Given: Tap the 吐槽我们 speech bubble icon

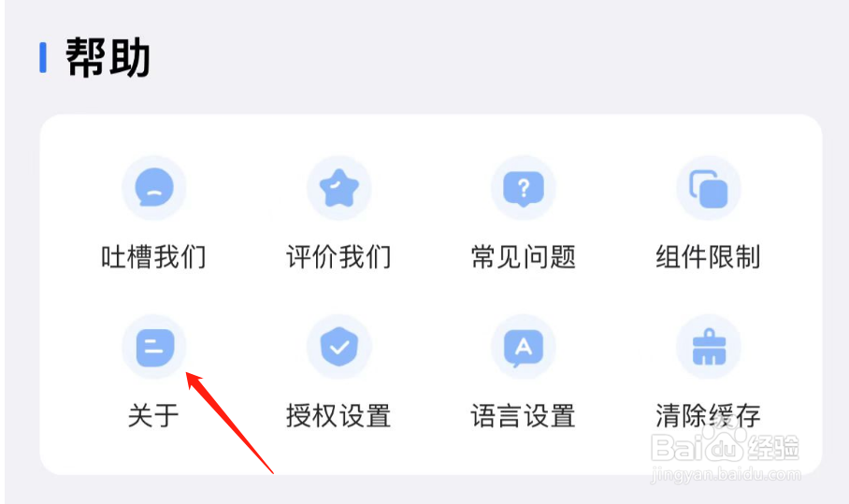Looking at the screenshot, I should pyautogui.click(x=154, y=188).
